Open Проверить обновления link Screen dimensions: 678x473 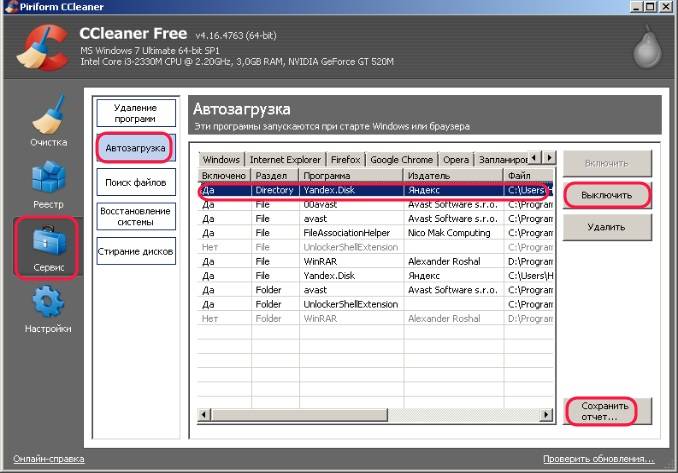point(599,459)
